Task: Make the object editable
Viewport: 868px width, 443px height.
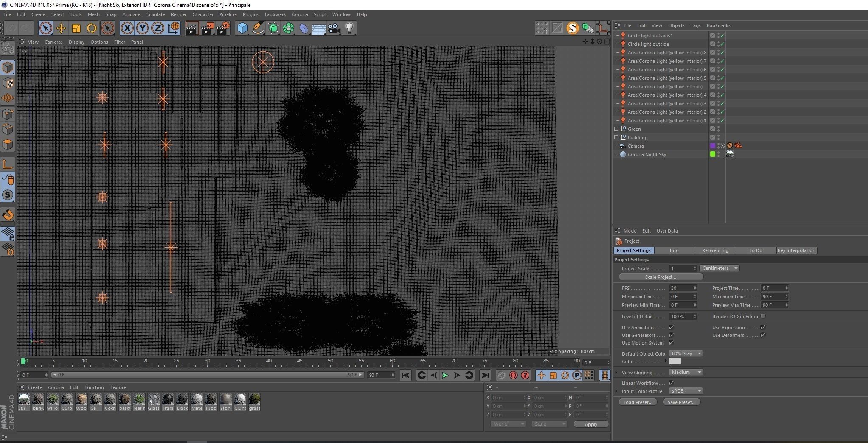Action: coord(8,48)
